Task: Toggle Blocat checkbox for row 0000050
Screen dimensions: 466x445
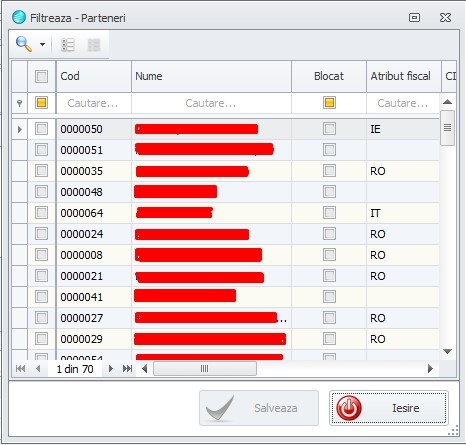Action: [x=329, y=129]
